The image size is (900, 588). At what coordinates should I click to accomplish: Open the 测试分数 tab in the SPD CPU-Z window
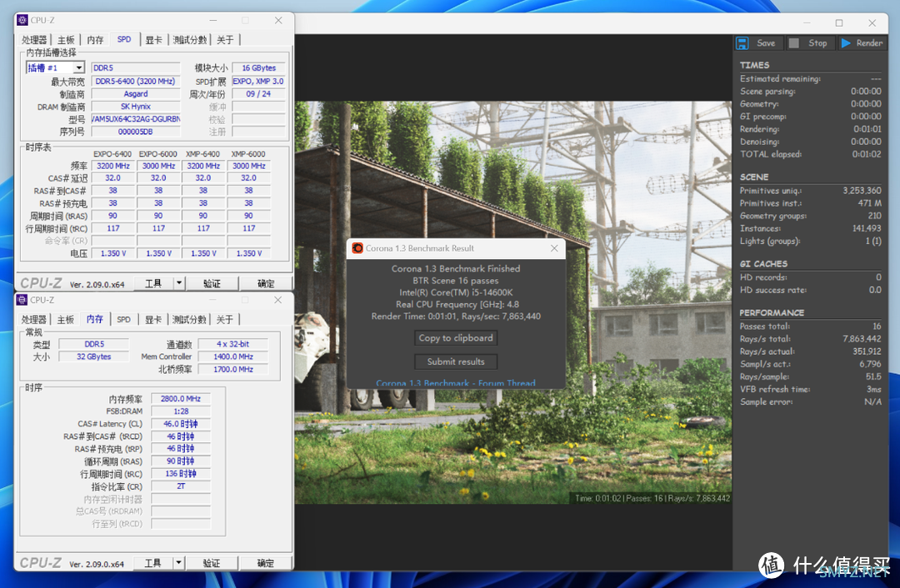(190, 40)
